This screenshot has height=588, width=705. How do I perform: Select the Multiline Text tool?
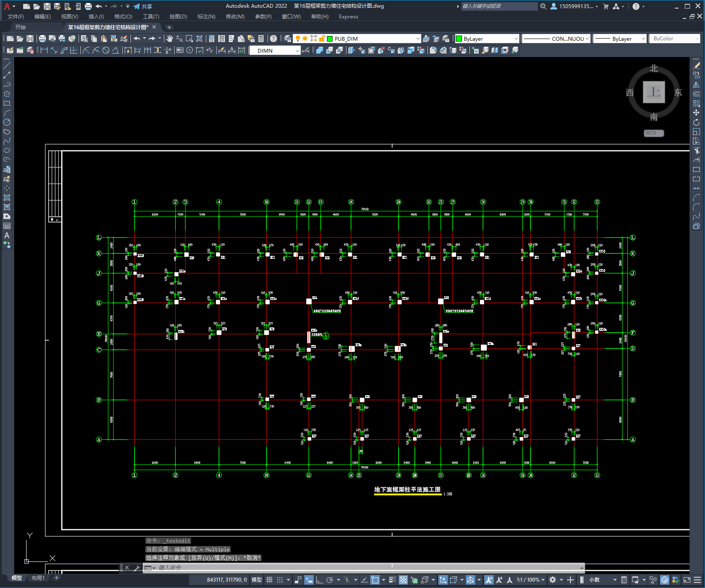coord(7,235)
